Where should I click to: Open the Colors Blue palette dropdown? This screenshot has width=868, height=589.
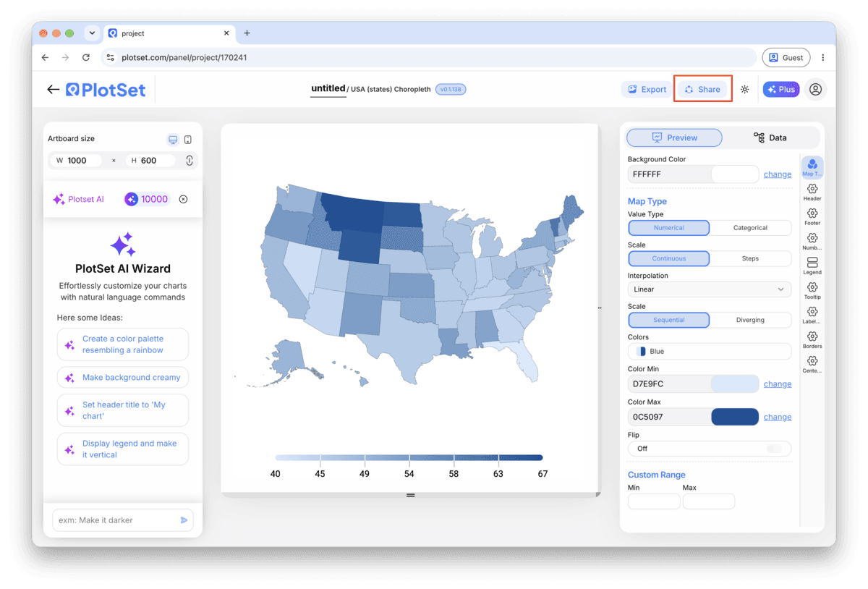pyautogui.click(x=710, y=352)
